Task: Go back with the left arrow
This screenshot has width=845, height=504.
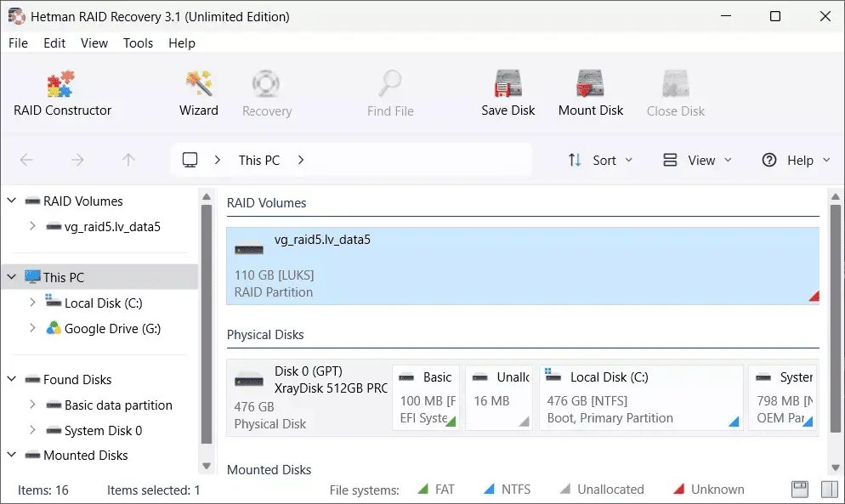Action: point(26,160)
